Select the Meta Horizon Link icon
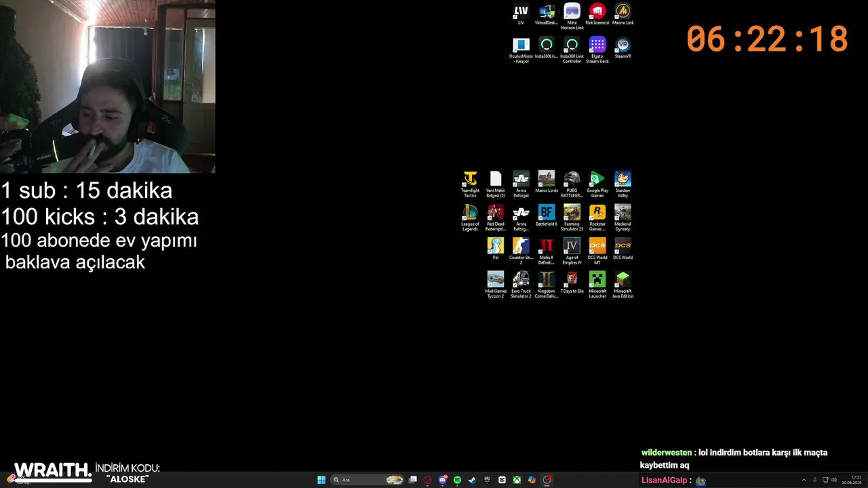The width and height of the screenshot is (868, 488). pyautogui.click(x=572, y=17)
